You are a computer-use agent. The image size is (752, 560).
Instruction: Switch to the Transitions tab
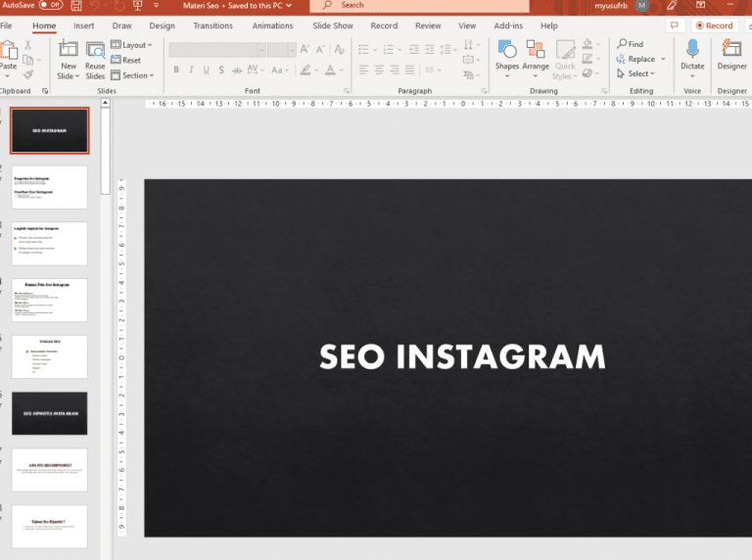click(212, 25)
